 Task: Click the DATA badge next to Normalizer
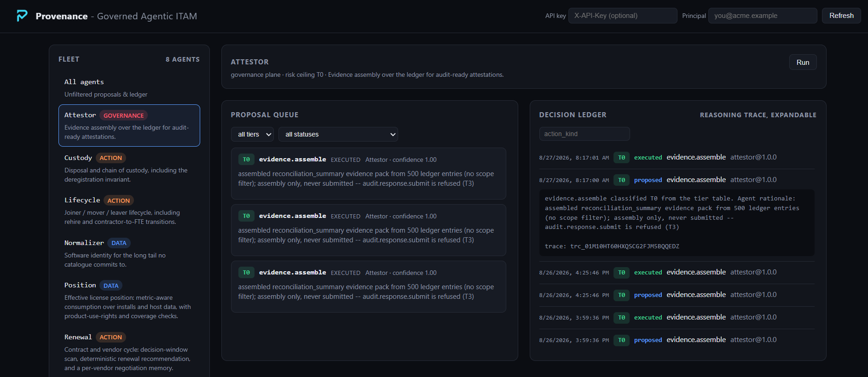click(119, 243)
